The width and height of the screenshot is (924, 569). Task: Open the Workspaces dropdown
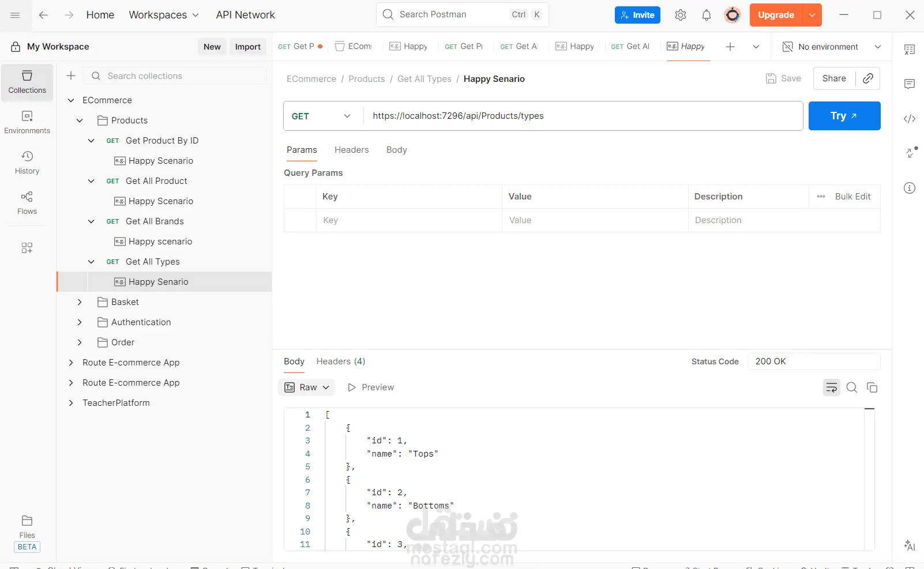click(164, 15)
